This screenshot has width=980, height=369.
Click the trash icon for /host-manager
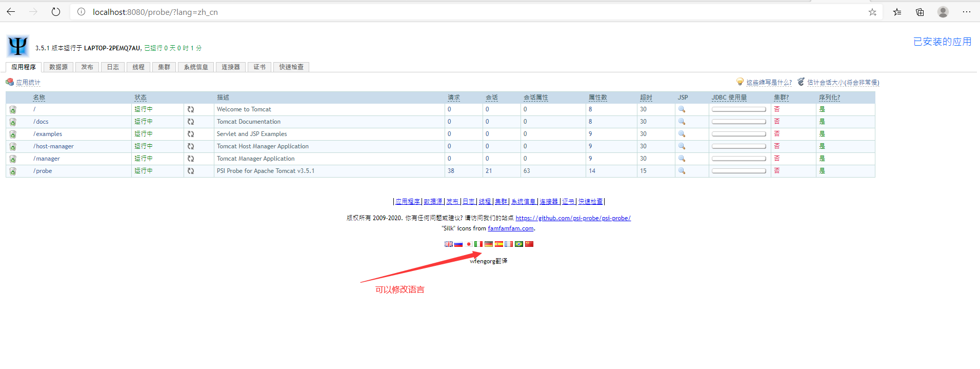pyautogui.click(x=13, y=147)
